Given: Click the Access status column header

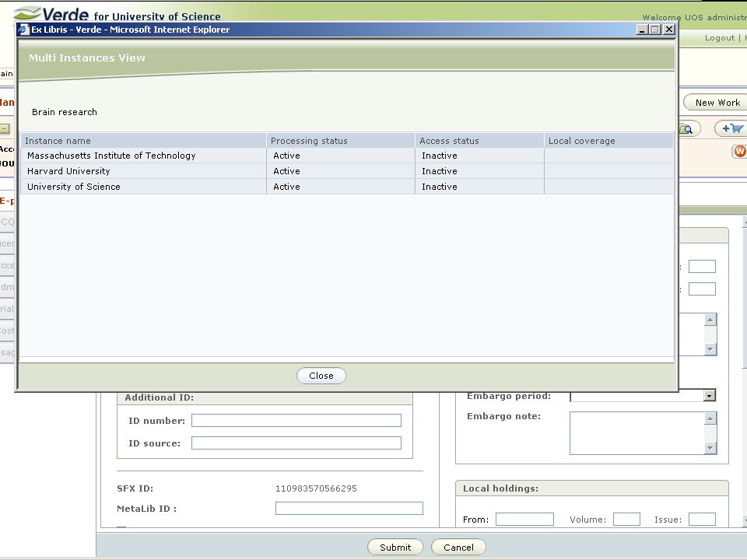Looking at the screenshot, I should 479,141.
